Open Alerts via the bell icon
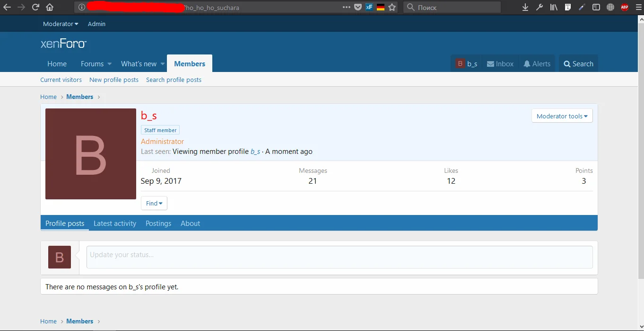The height and width of the screenshot is (331, 644). [537, 64]
